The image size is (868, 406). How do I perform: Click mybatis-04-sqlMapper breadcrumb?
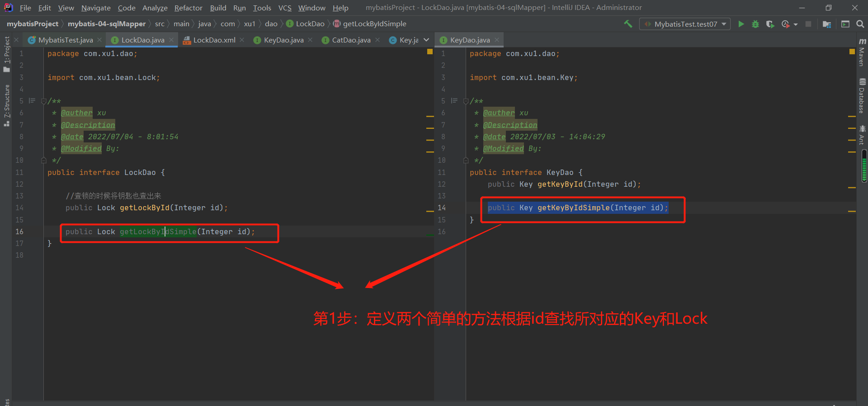click(x=107, y=24)
